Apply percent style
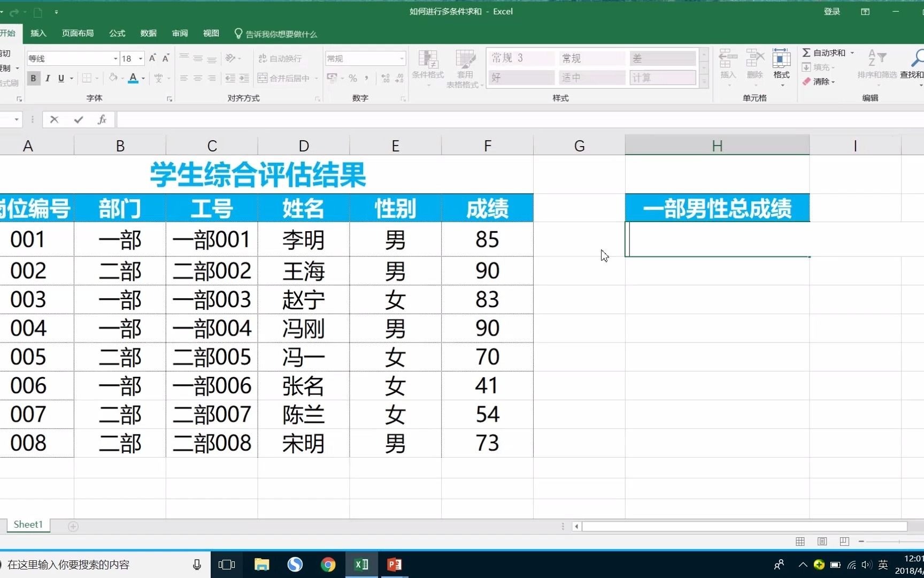The width and height of the screenshot is (924, 578). [x=353, y=78]
